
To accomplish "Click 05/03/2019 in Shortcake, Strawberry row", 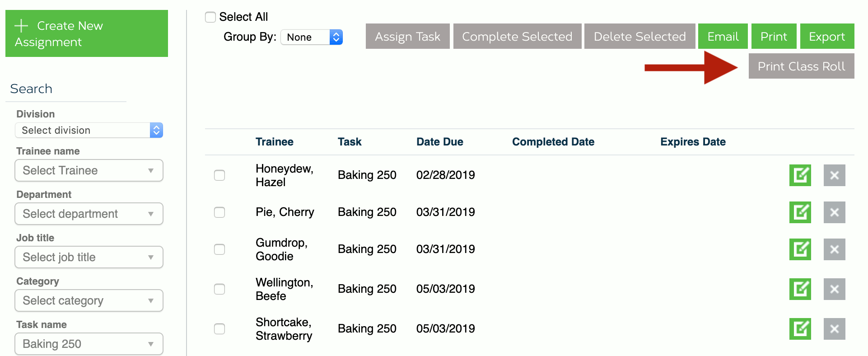I will (446, 329).
